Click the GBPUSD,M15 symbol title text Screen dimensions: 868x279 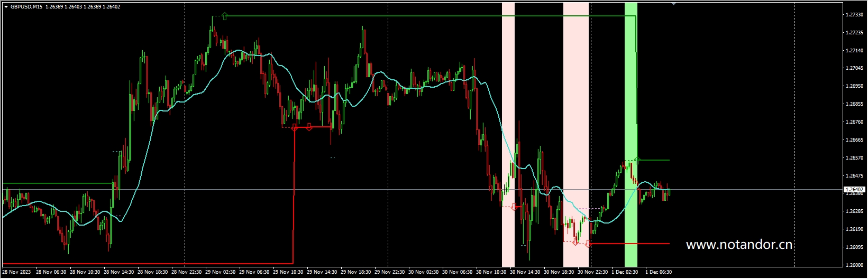[26, 7]
